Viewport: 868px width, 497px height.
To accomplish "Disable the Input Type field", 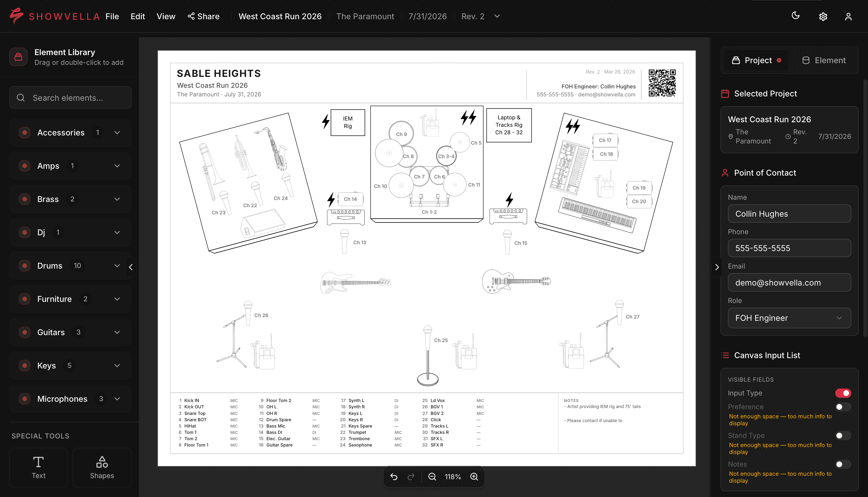I will [x=843, y=393].
